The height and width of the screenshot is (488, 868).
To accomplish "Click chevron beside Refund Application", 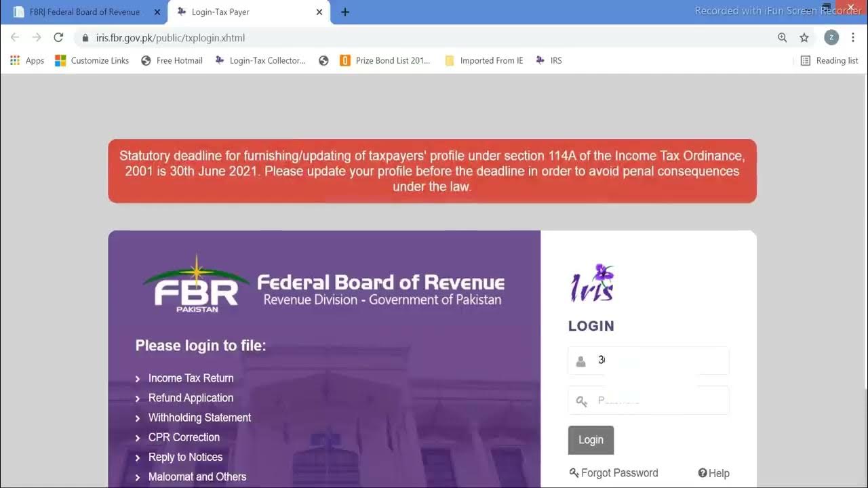I will [138, 399].
